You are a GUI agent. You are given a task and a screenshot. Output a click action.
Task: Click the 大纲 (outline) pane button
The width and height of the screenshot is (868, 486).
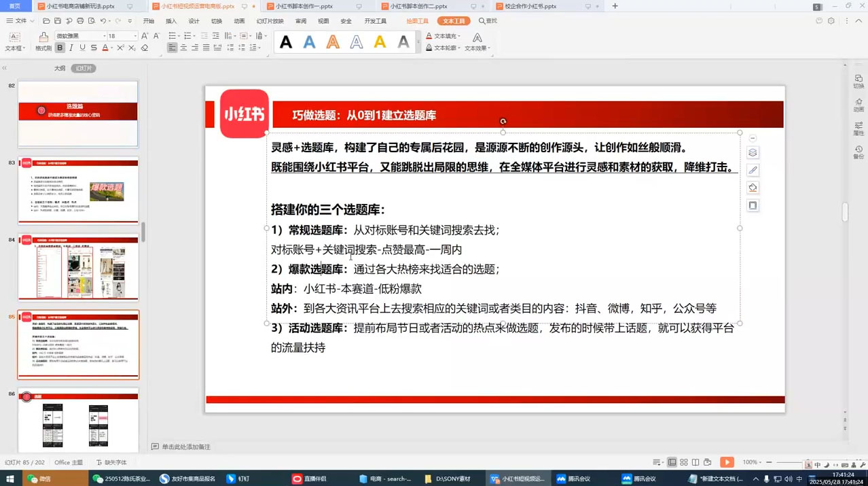pos(60,67)
